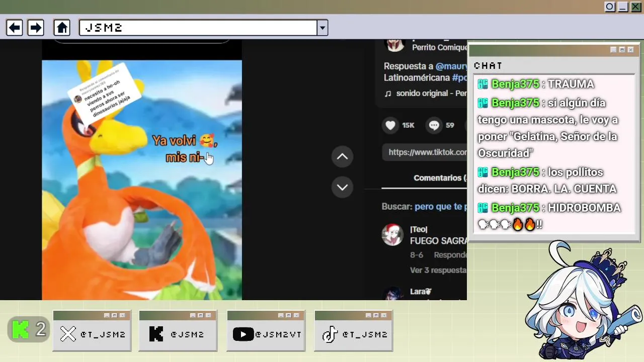Click the chibi character avatar
644x362 pixels.
(584, 300)
